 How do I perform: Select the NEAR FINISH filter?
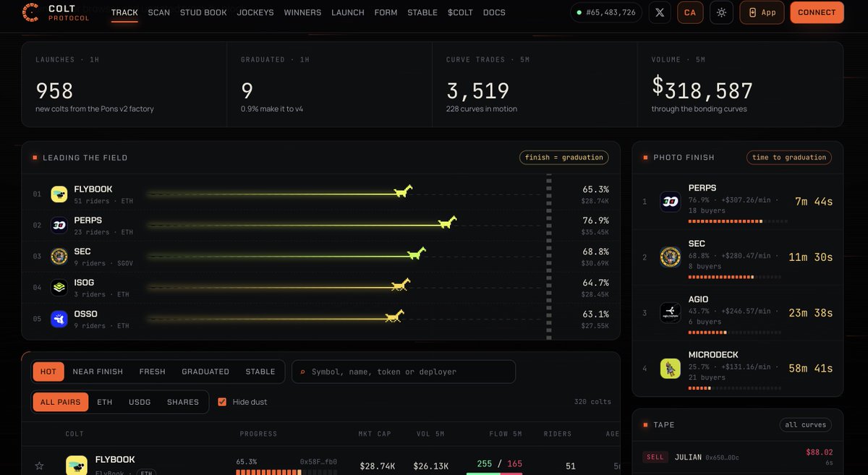coord(98,372)
